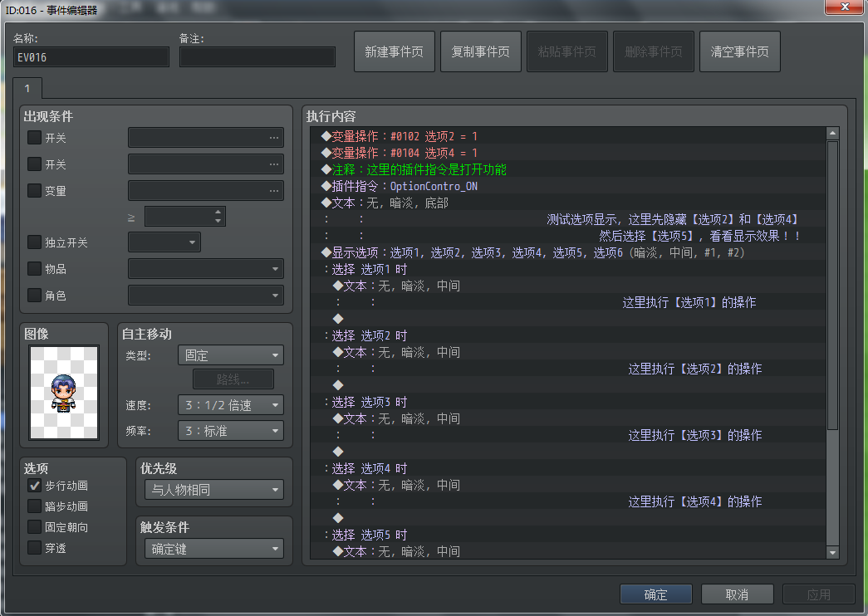Tick the 变量 condition checkbox

click(34, 190)
